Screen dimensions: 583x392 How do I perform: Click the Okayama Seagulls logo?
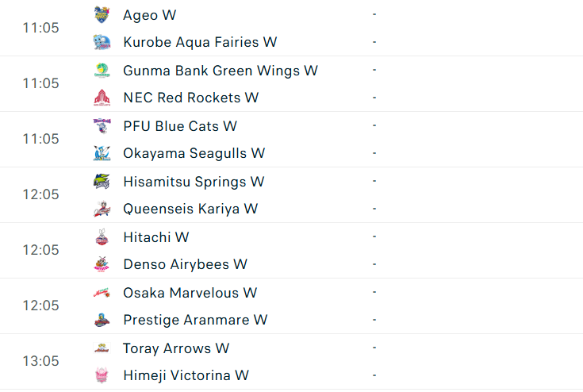click(x=102, y=153)
